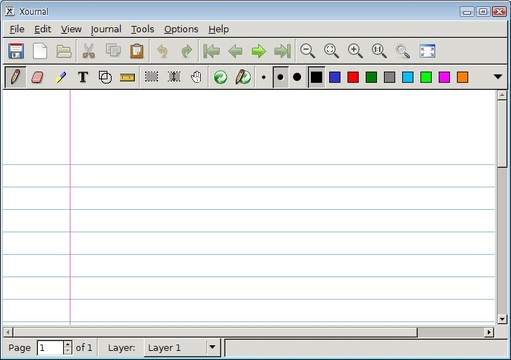Image resolution: width=511 pixels, height=360 pixels.
Task: Click the Save floppy disk icon
Action: (x=16, y=51)
